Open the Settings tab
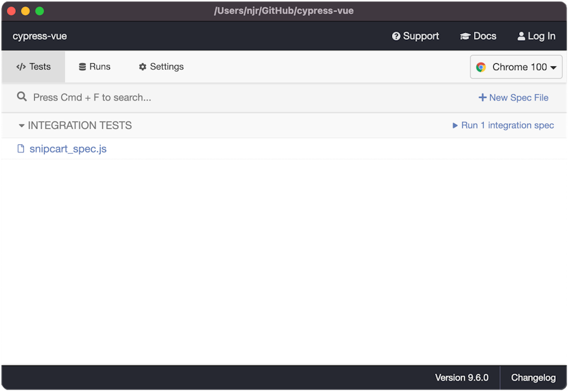Image resolution: width=569 pixels, height=392 pixels. coord(161,67)
